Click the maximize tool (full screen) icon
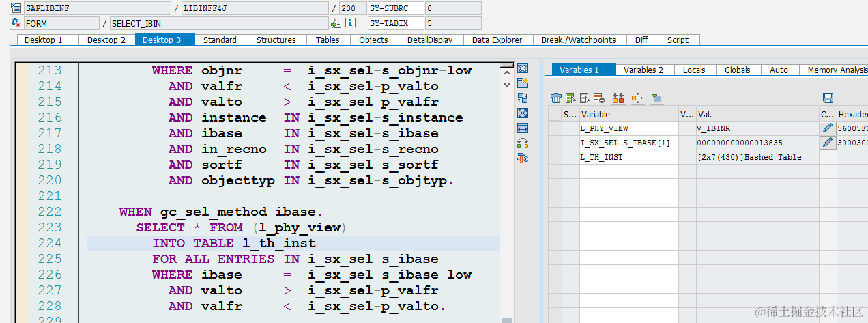Viewport: 868px width, 323px height. click(x=523, y=113)
